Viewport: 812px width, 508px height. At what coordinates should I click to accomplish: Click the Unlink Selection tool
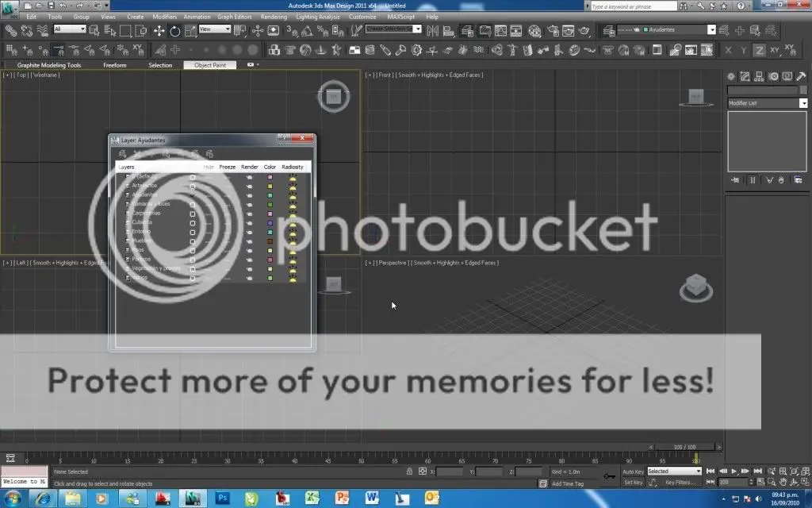26,31
